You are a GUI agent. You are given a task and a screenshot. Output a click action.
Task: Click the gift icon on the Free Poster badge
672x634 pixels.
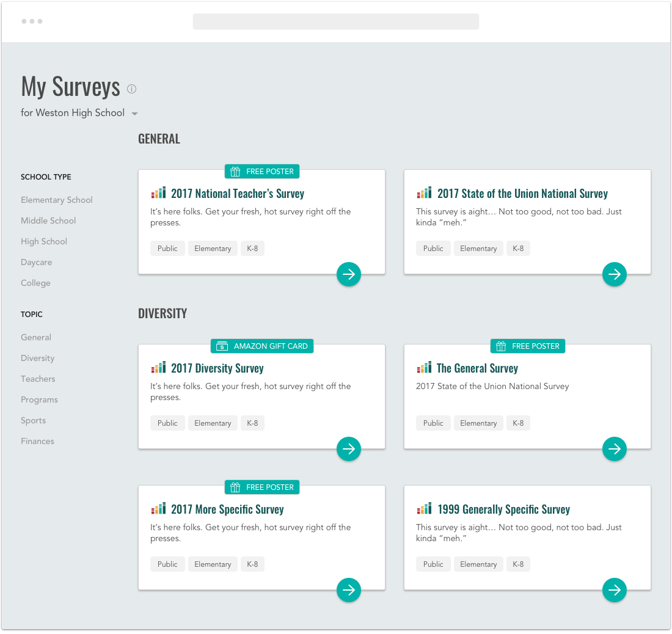pyautogui.click(x=235, y=172)
